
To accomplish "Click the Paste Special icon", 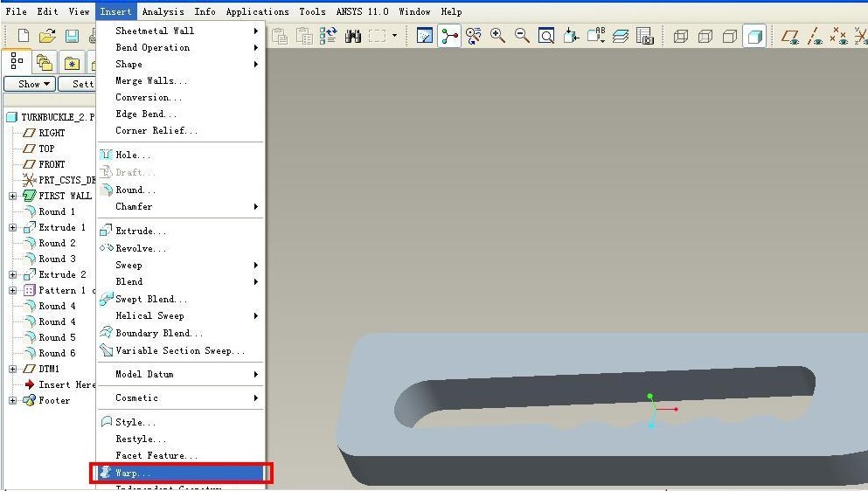I will pos(304,37).
